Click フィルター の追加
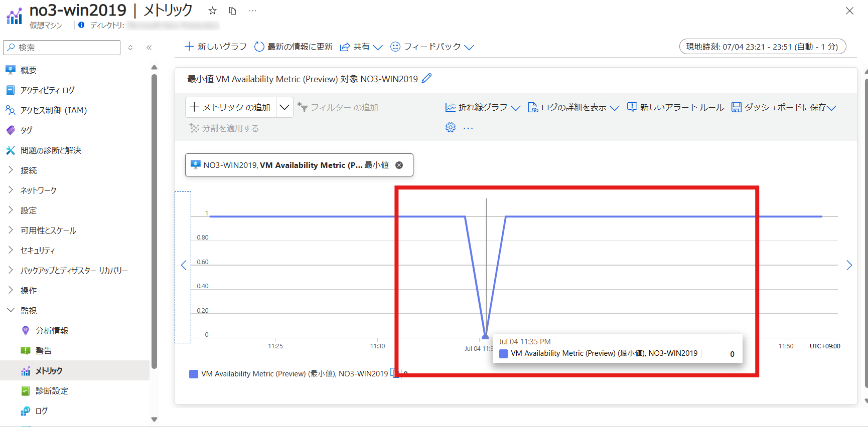This screenshot has width=868, height=427. point(338,107)
